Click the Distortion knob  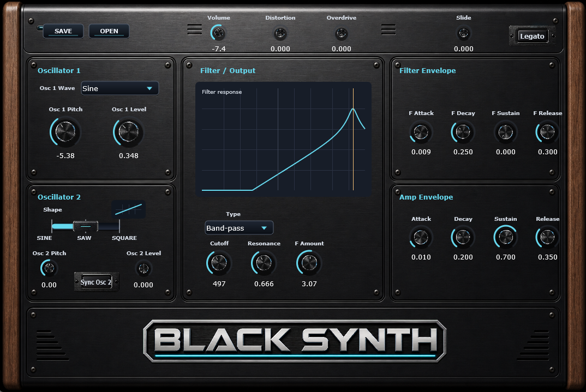(280, 34)
